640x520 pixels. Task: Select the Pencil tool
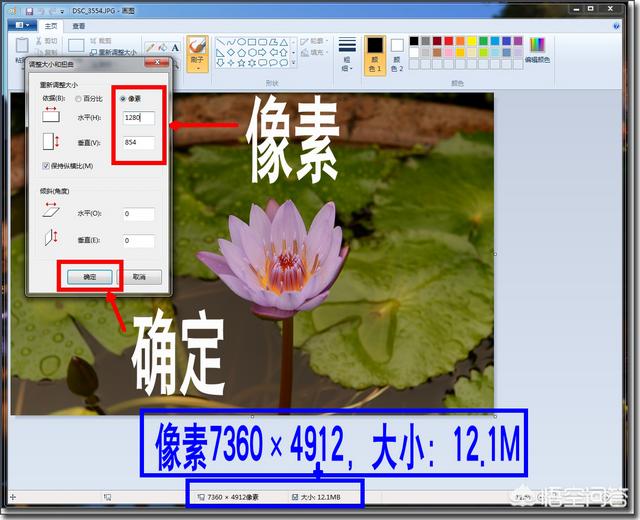[150, 46]
